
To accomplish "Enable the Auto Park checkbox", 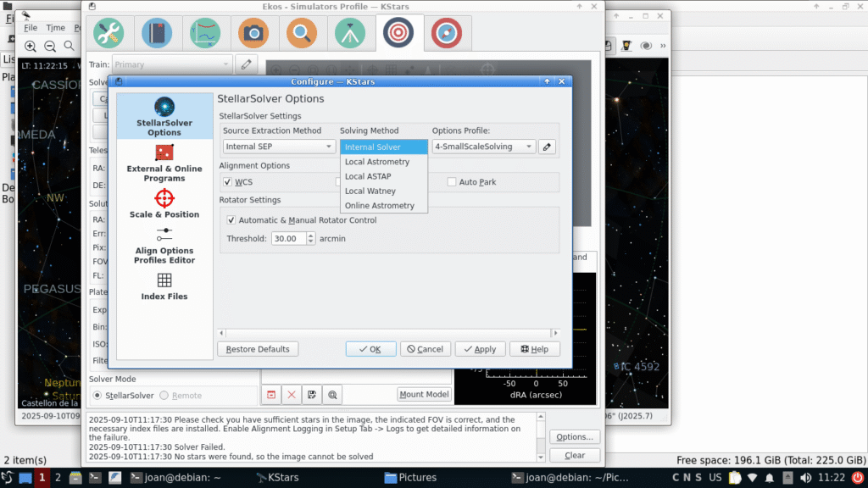I will tap(452, 182).
